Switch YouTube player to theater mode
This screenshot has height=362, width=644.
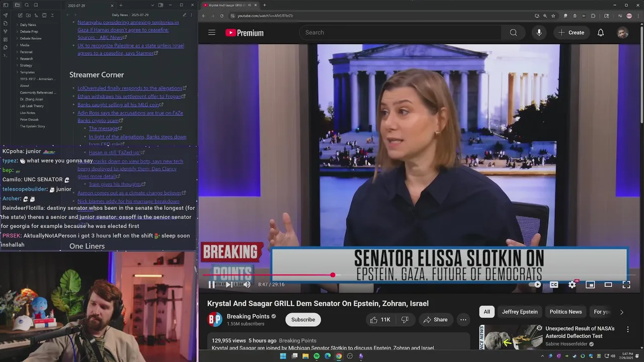(x=608, y=285)
